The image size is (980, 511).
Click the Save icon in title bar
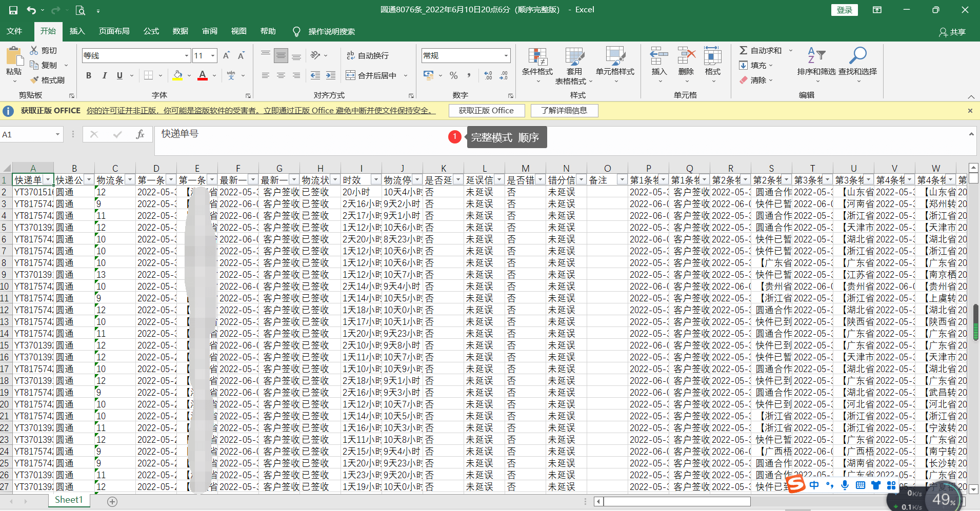click(x=13, y=10)
